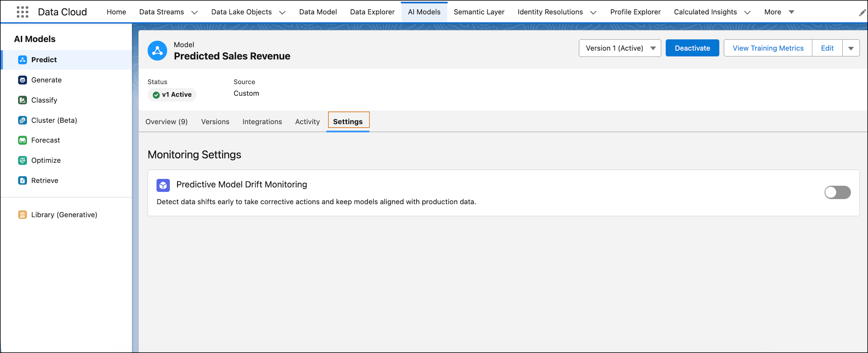
Task: Click the Optimize sidebar icon
Action: [22, 160]
